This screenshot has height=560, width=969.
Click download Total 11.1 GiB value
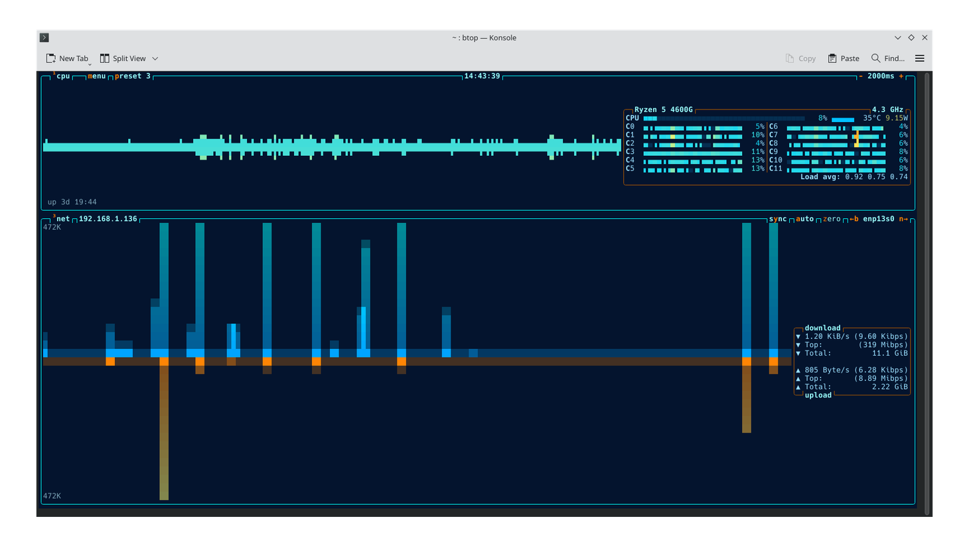pos(889,354)
